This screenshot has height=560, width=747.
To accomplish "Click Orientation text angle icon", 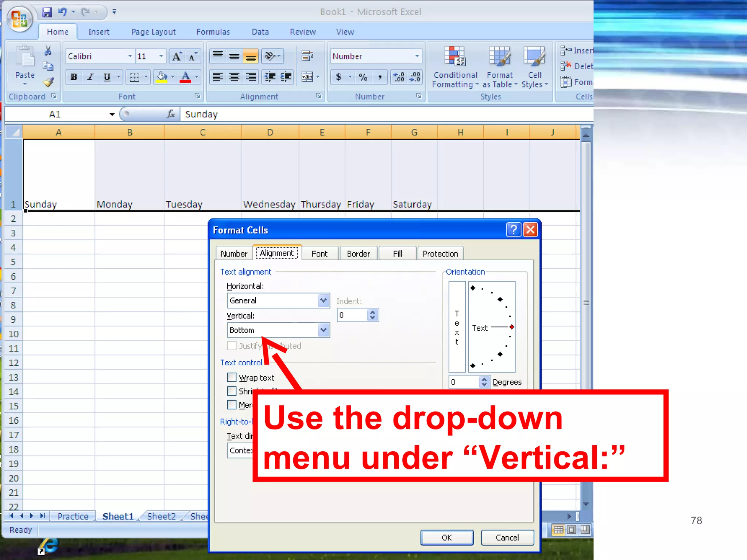I will 270,56.
